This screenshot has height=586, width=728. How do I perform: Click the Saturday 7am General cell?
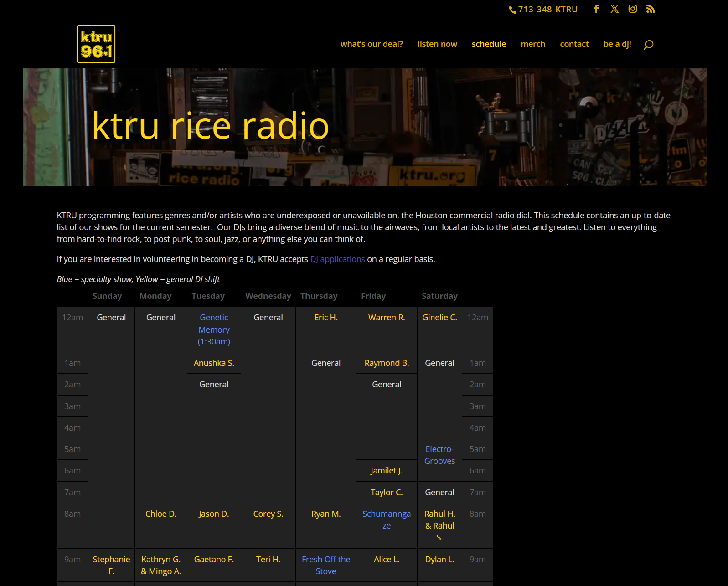[439, 493]
